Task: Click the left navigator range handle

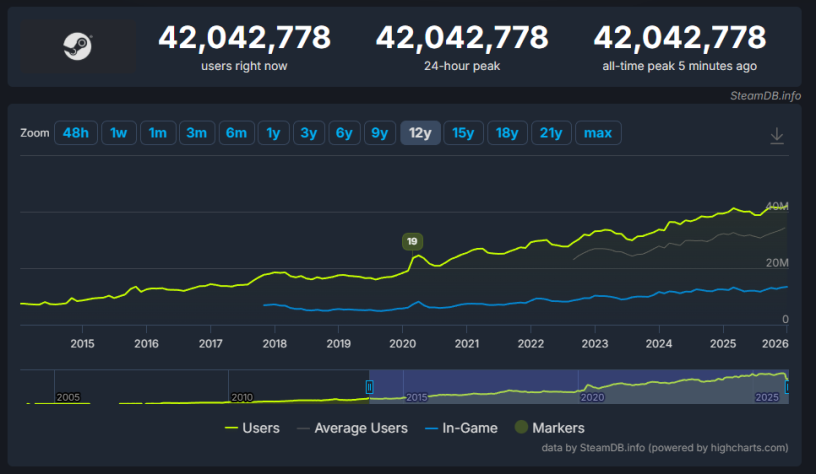Action: (369, 386)
